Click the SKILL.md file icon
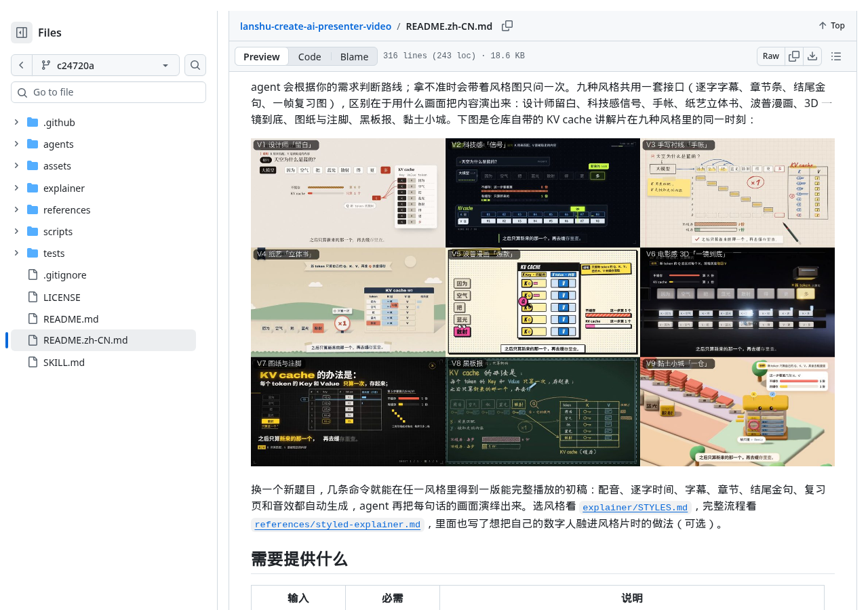The height and width of the screenshot is (610, 868). 33,362
